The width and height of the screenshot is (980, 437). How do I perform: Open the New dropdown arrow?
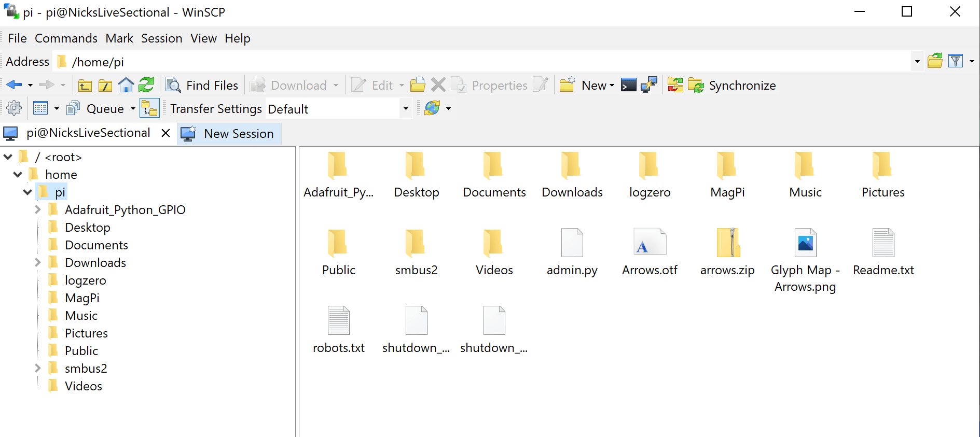pyautogui.click(x=612, y=86)
